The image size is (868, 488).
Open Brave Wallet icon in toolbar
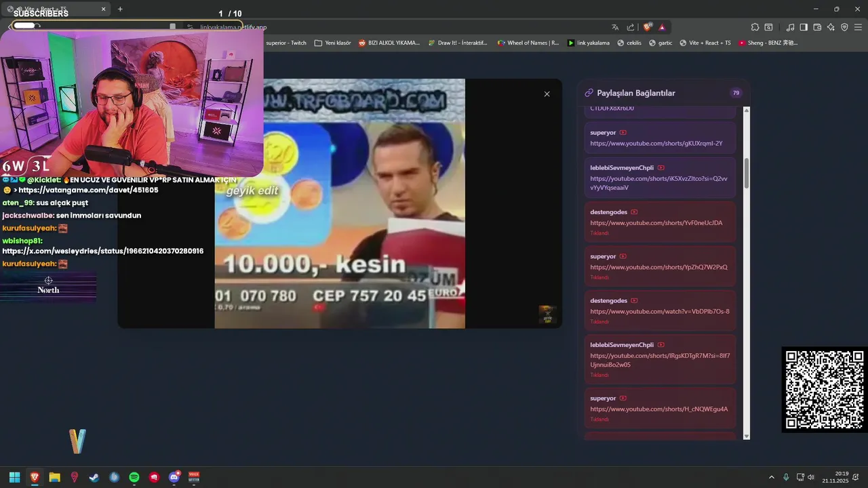point(817,27)
